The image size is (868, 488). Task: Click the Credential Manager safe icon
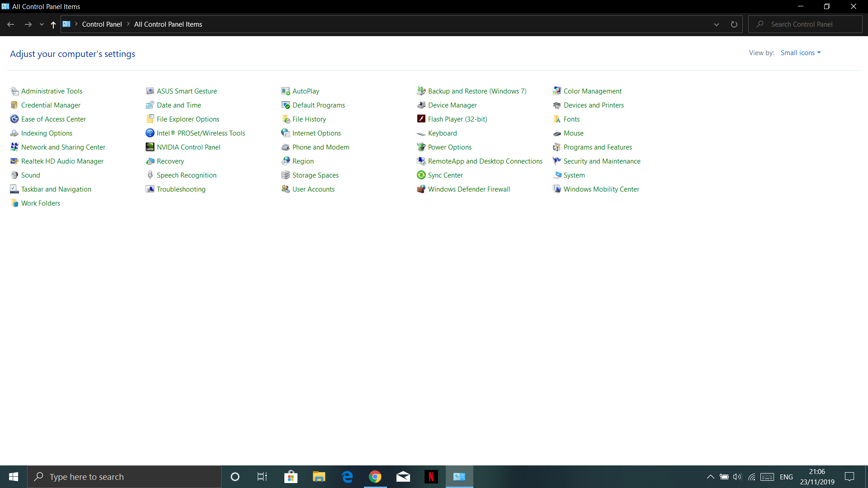14,105
